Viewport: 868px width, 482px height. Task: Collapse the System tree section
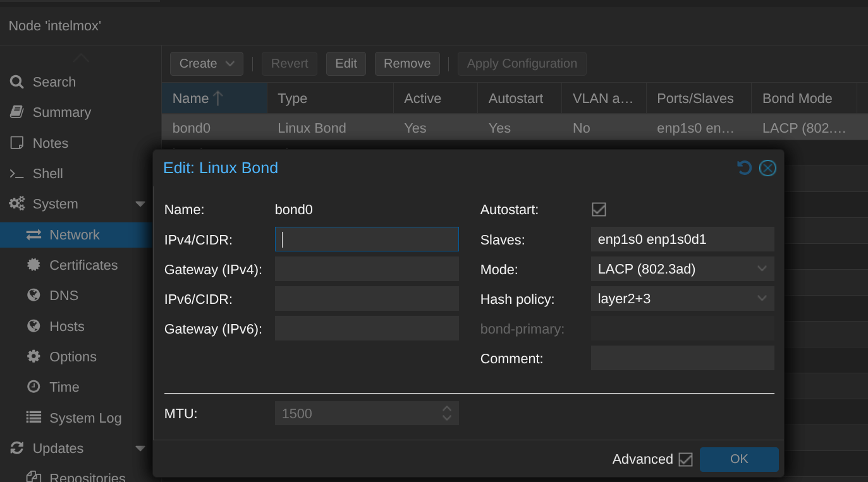(x=140, y=204)
